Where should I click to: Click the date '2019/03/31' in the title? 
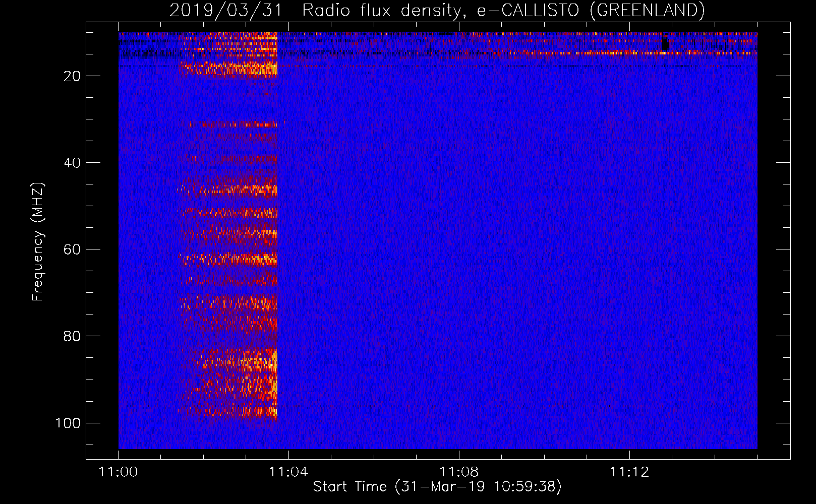point(225,10)
